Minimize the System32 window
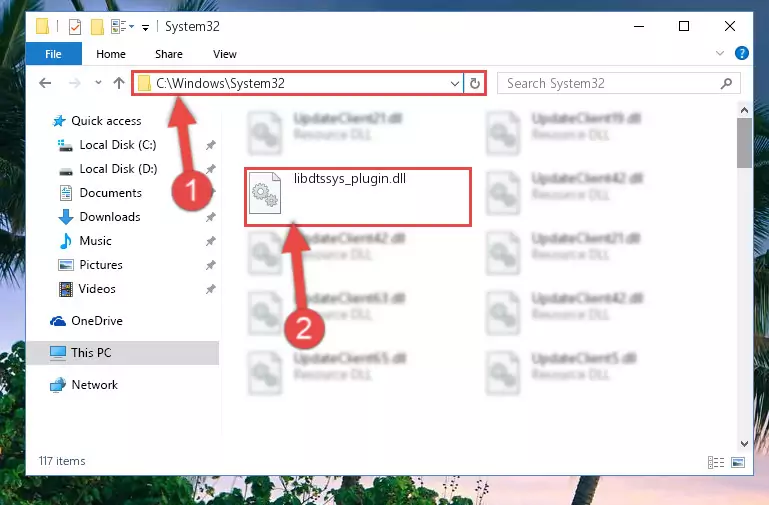Screen dimensions: 769x505 click(639, 26)
